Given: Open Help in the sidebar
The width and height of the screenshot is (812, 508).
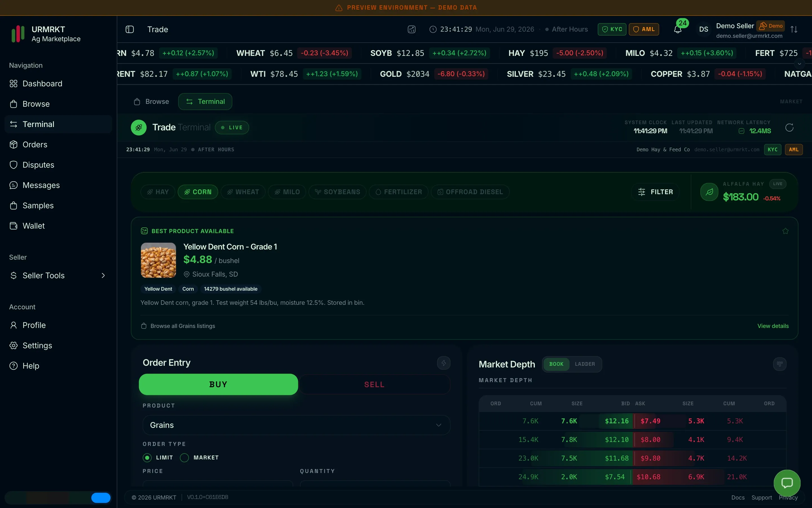Looking at the screenshot, I should pos(58,366).
